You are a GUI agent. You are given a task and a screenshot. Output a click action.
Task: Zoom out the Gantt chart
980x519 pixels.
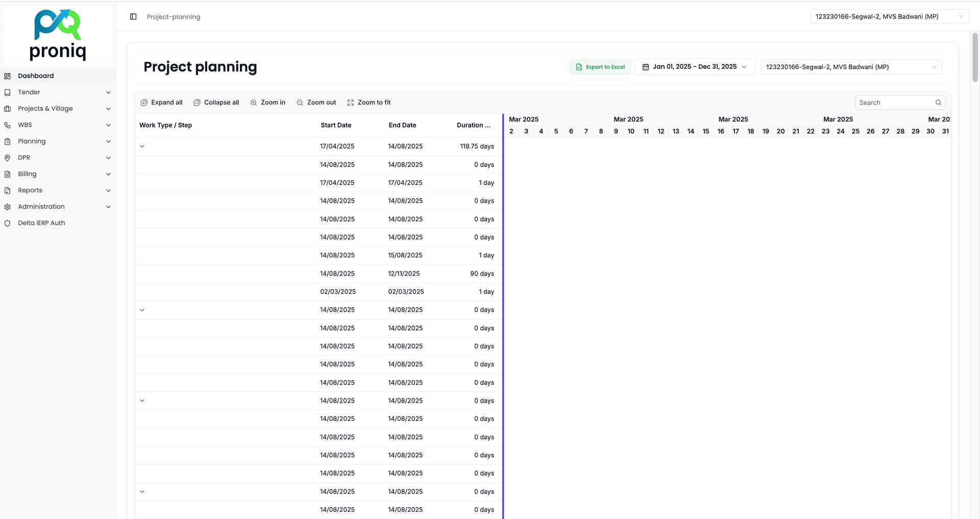coord(316,103)
